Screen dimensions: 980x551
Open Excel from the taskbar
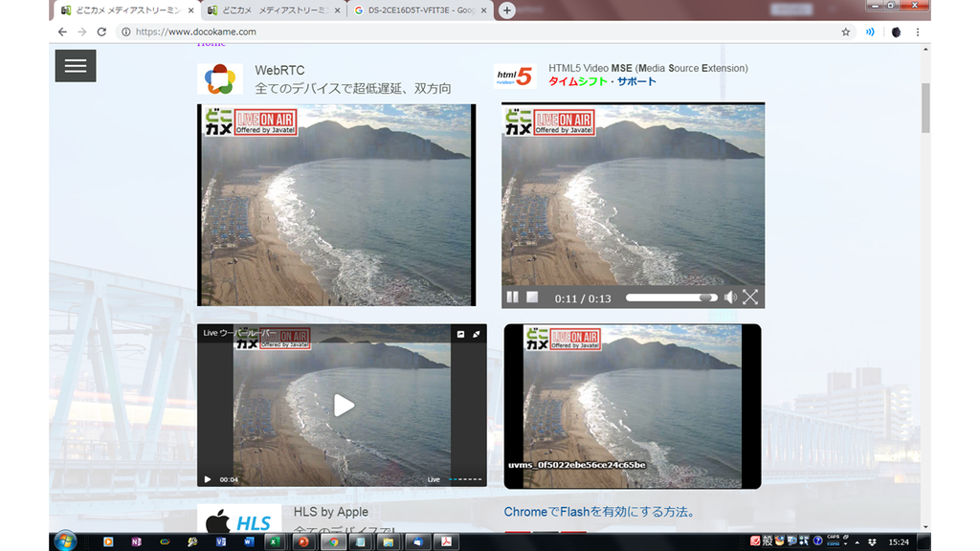pyautogui.click(x=274, y=541)
